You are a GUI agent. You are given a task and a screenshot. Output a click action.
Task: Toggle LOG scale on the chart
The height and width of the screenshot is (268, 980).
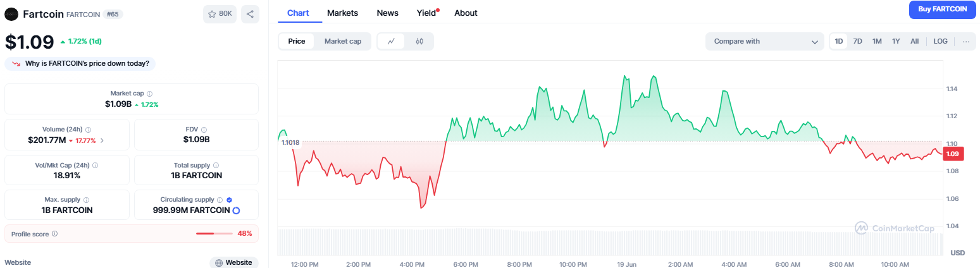click(x=941, y=41)
